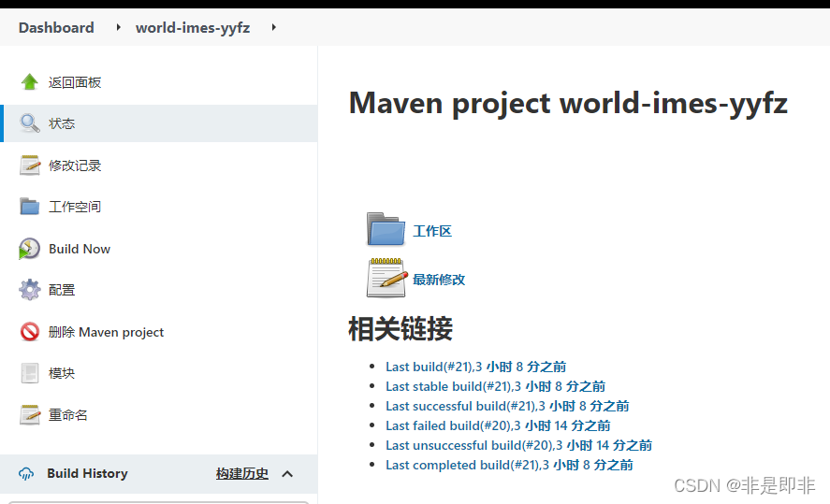Go to Dashboard breadcrumb
This screenshot has height=504, width=830.
click(x=56, y=27)
